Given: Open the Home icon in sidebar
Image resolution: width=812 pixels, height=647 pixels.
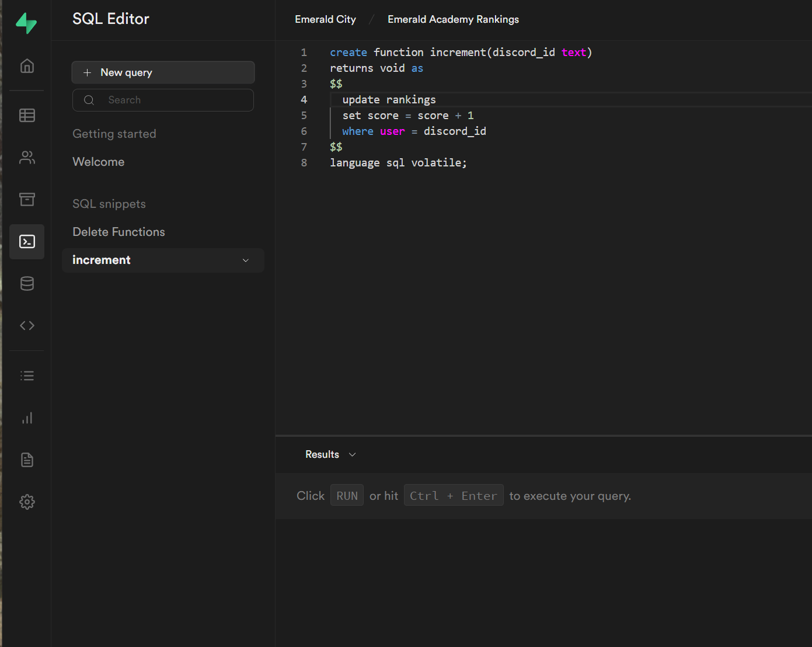Looking at the screenshot, I should point(27,66).
